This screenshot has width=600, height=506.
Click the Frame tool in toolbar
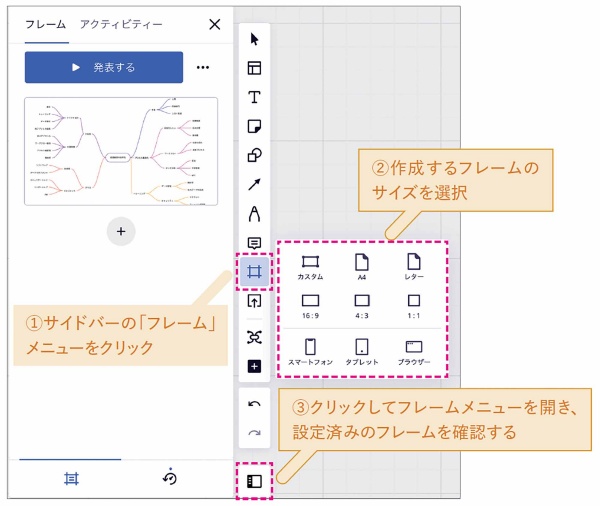254,271
